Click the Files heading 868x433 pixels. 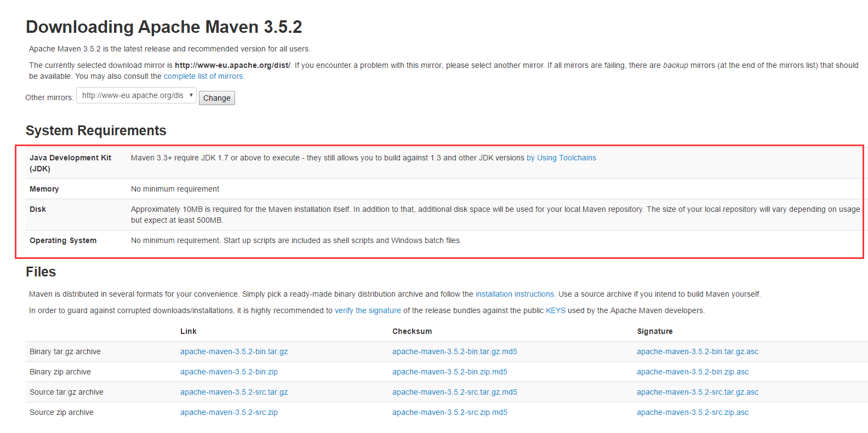pos(41,272)
